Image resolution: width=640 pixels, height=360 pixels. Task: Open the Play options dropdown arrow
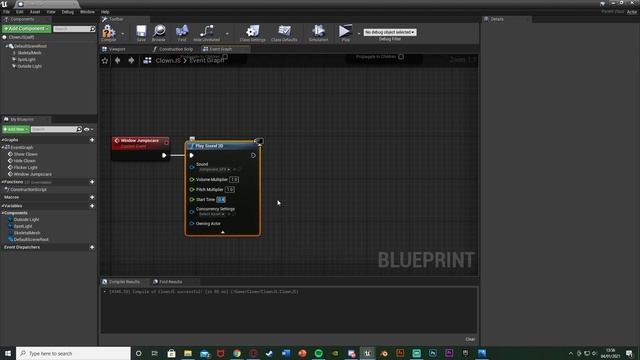[359, 34]
